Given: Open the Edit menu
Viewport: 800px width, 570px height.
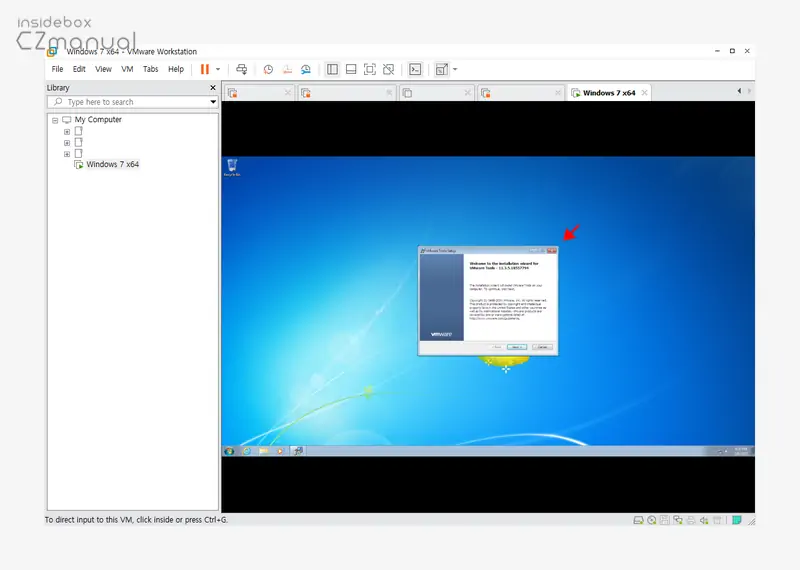Looking at the screenshot, I should point(79,69).
